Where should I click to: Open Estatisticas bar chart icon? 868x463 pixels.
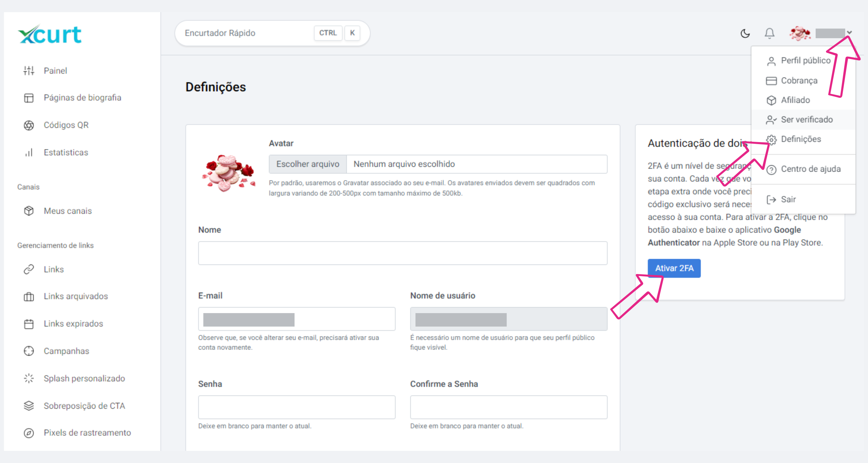[x=29, y=152]
